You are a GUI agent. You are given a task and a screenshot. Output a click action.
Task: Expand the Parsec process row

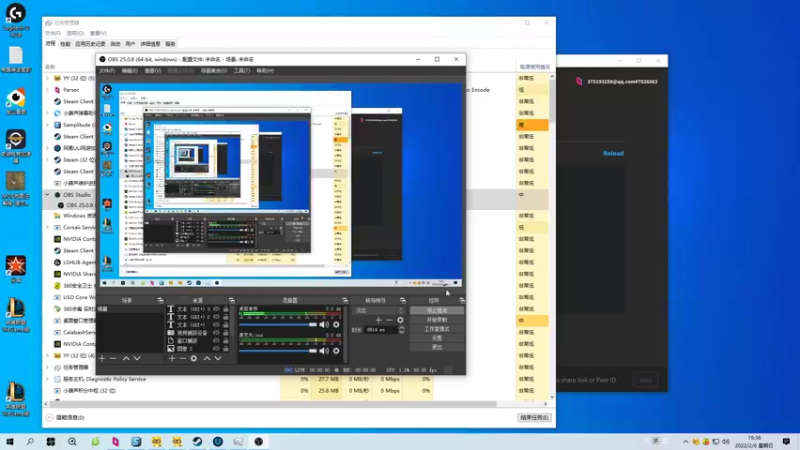pos(48,90)
